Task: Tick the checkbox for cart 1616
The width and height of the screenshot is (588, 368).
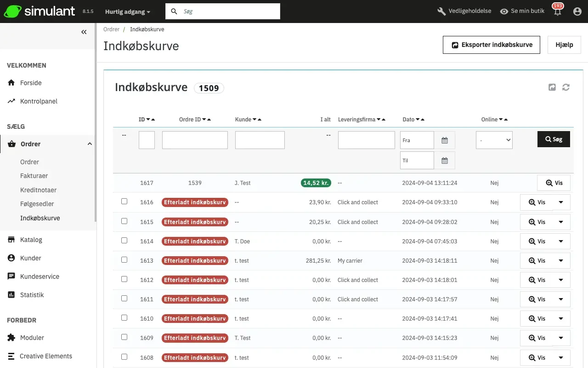Action: click(x=124, y=201)
